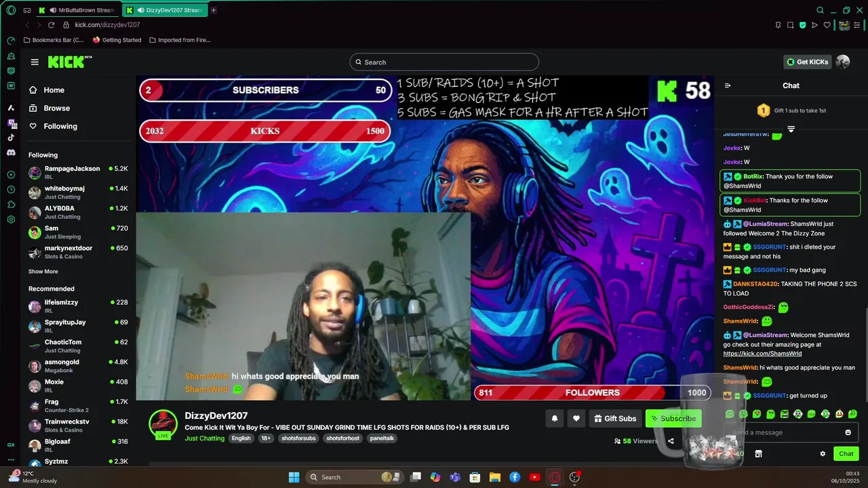Image resolution: width=868 pixels, height=488 pixels.
Task: Collapse the chat panel using arrow icon
Action: click(x=728, y=85)
